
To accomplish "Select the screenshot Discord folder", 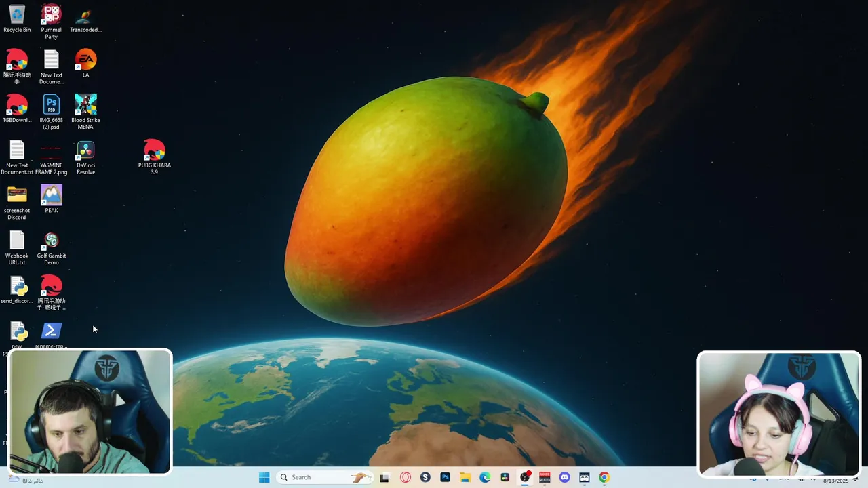I will pos(17,203).
